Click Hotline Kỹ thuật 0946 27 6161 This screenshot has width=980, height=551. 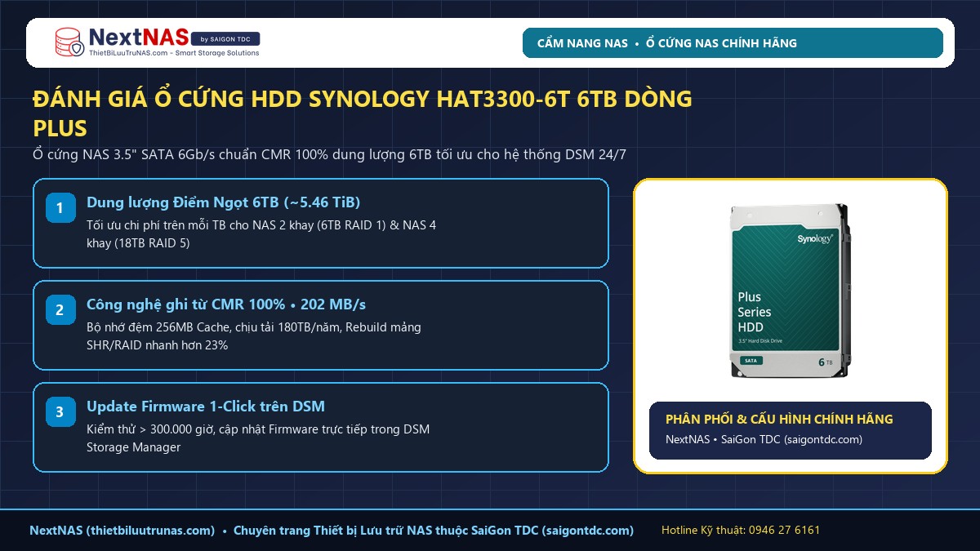(741, 531)
